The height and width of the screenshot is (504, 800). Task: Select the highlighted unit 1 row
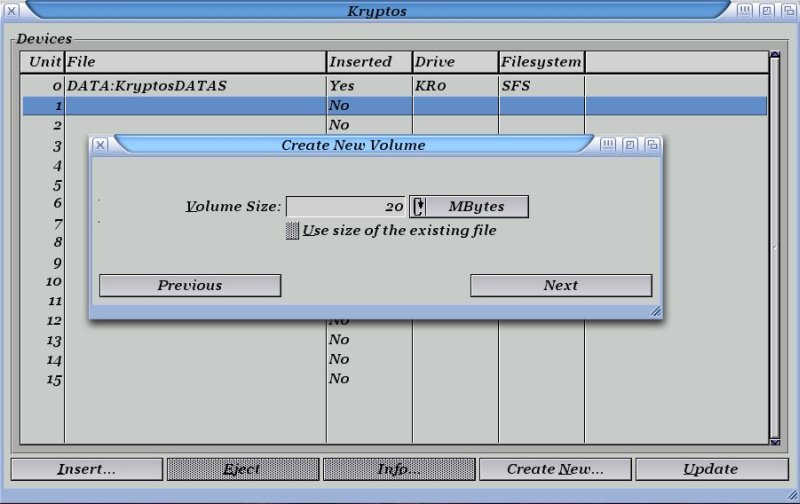coord(394,106)
